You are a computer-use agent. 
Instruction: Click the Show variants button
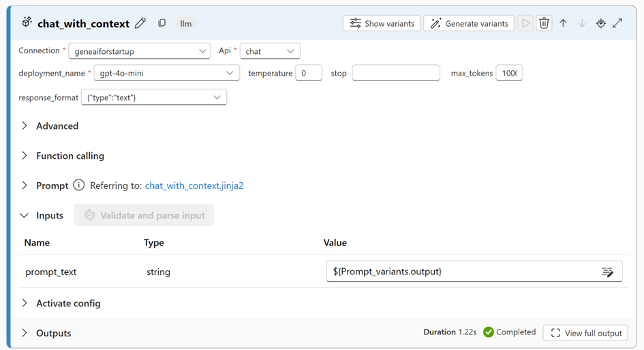tap(382, 23)
